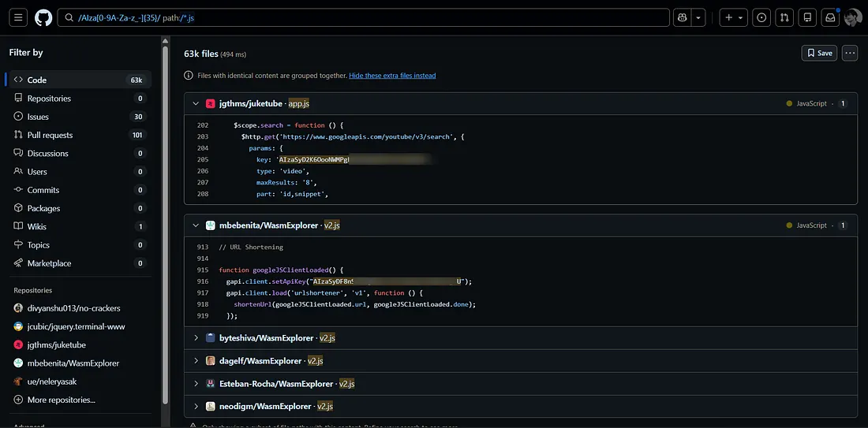This screenshot has width=868, height=428.
Task: Click the info icon beside grouped files notice
Action: (x=189, y=75)
